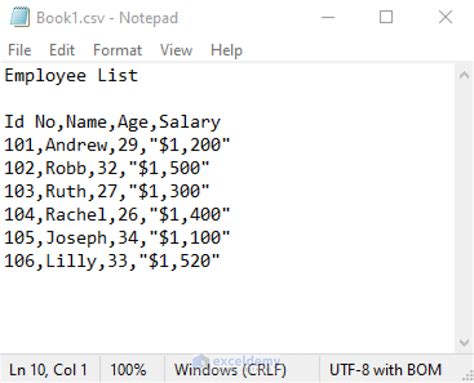The image size is (474, 383).
Task: Click the 'Employee List' heading line
Action: click(x=71, y=76)
